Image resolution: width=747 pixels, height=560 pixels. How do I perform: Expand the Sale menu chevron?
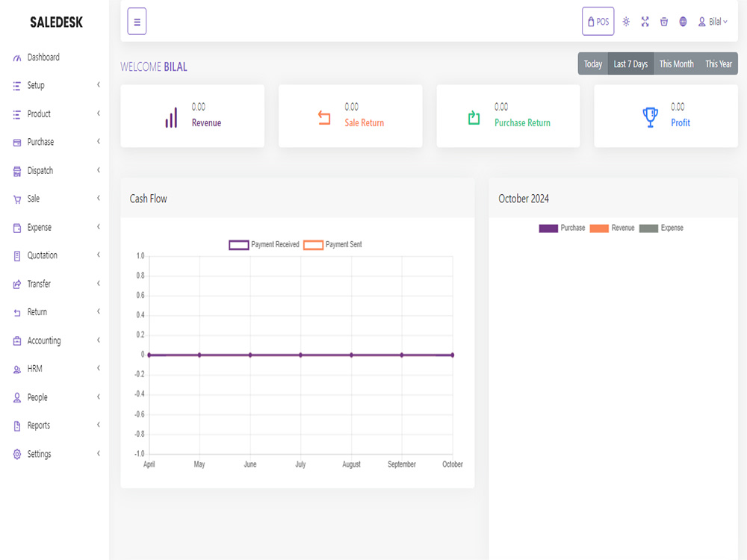point(99,198)
